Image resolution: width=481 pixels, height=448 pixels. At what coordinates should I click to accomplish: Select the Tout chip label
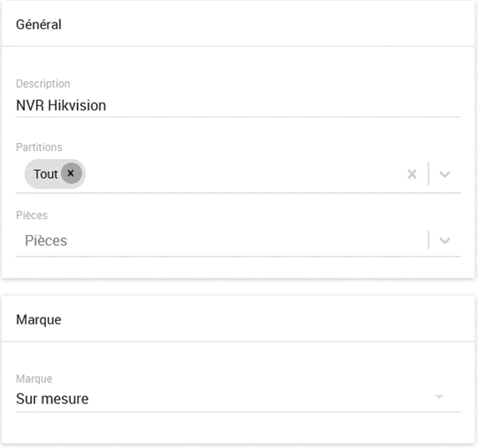tap(45, 174)
